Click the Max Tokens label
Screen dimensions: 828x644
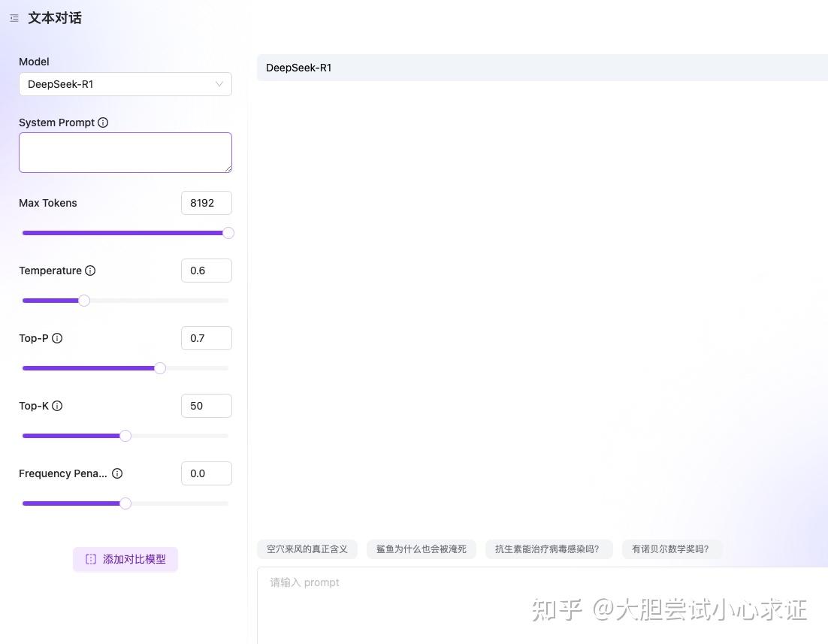(x=48, y=203)
